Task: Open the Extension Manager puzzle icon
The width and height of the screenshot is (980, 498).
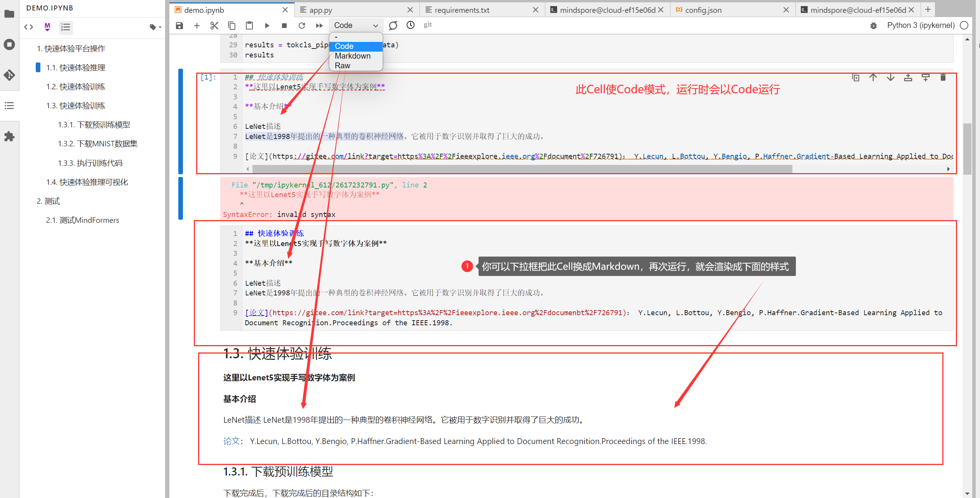Action: (x=9, y=136)
